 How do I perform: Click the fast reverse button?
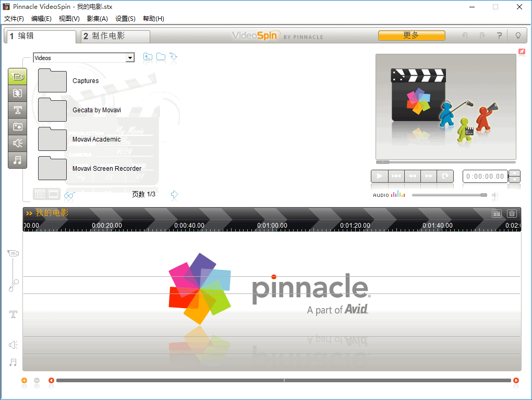point(413,176)
